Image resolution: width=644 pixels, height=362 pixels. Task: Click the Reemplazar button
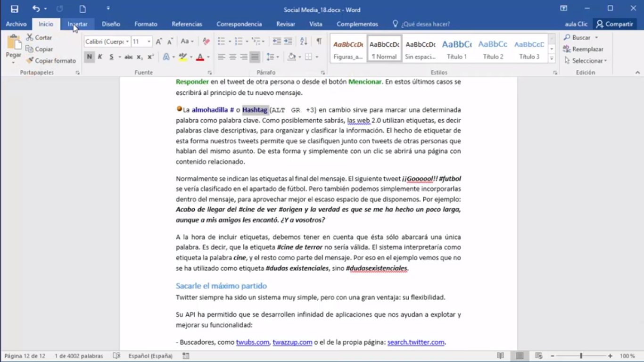[x=583, y=49]
